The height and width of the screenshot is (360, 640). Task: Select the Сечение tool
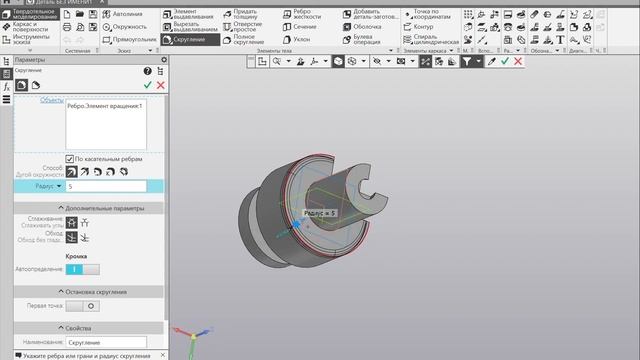300,27
